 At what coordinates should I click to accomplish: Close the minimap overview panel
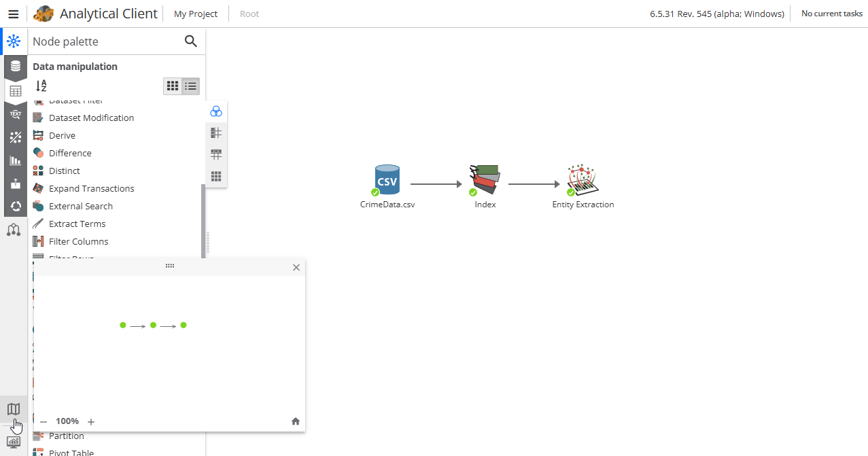click(296, 267)
